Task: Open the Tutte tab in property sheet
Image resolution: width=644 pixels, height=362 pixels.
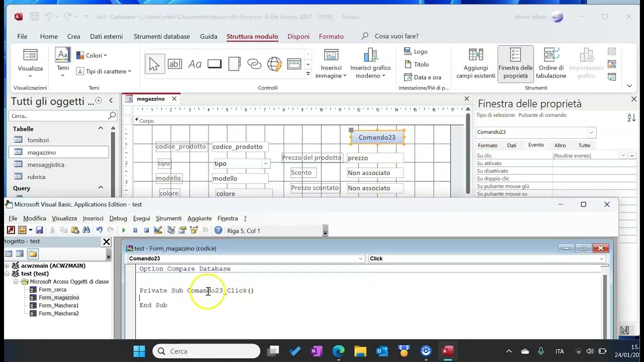Action: tap(584, 145)
